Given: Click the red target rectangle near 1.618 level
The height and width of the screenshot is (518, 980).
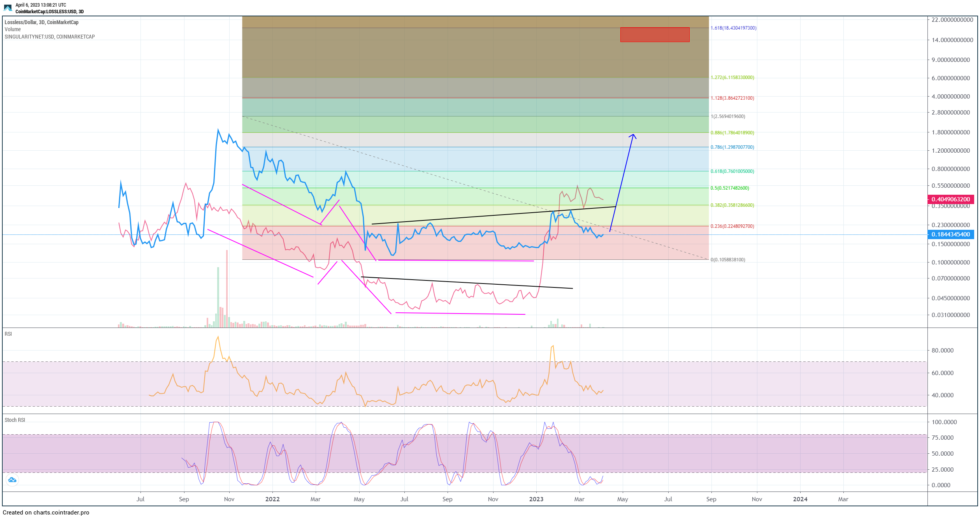Looking at the screenshot, I should pos(655,35).
